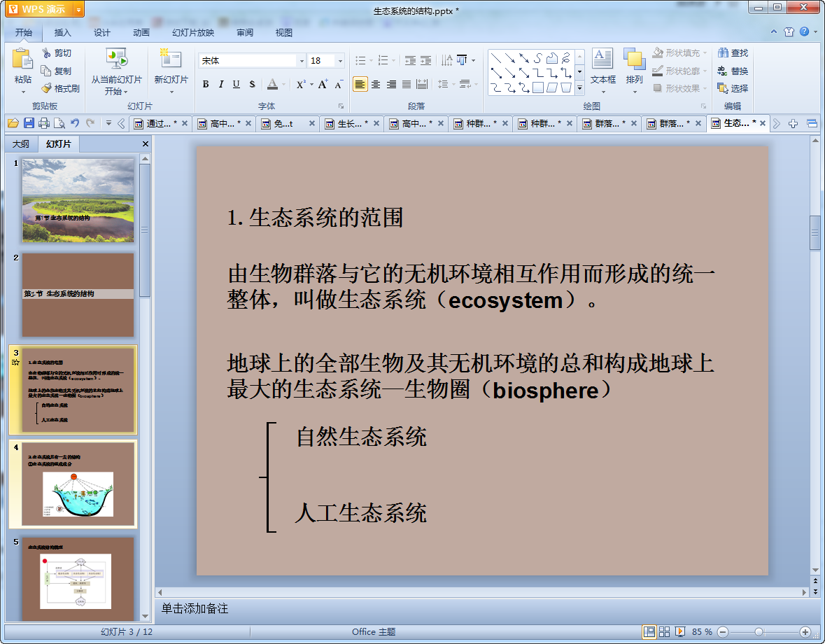825x644 pixels.
Task: Open the font size dropdown arrow
Action: point(340,61)
